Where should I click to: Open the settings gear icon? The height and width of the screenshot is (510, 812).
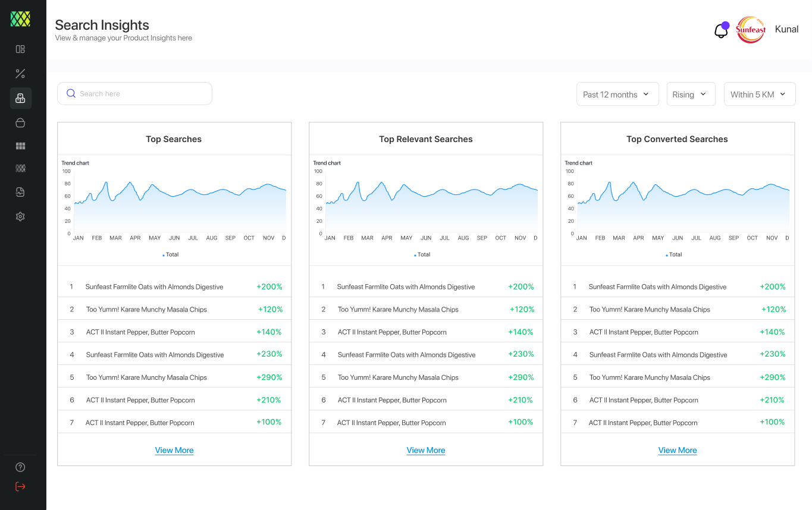(x=20, y=216)
